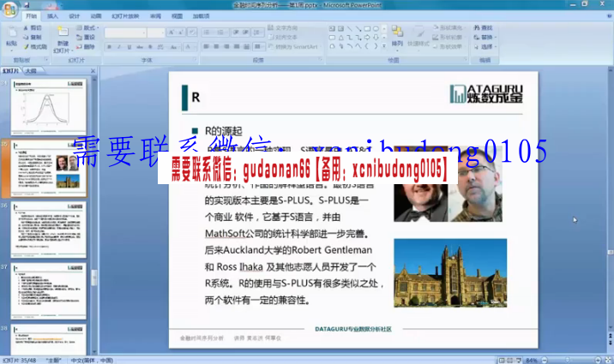Pick the right arrow block shape
Screen dimensions: 614x364
pyautogui.click(x=367, y=38)
